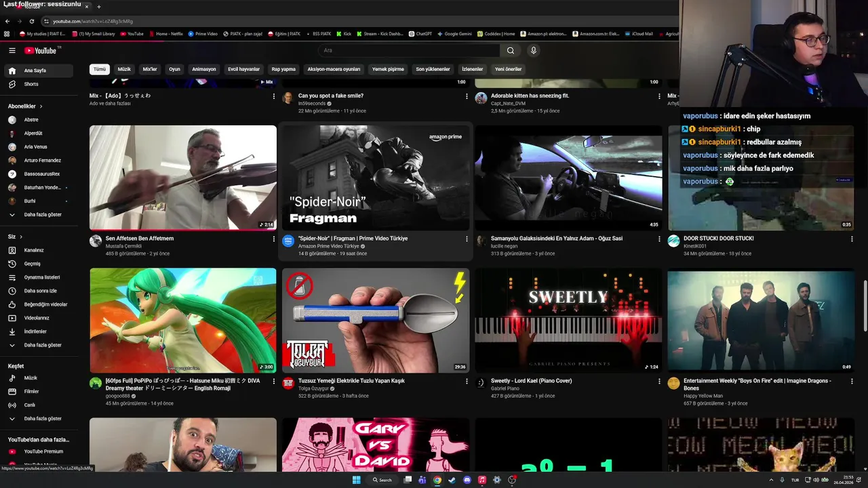
Task: Open Chrome from taskbar
Action: [x=437, y=480]
